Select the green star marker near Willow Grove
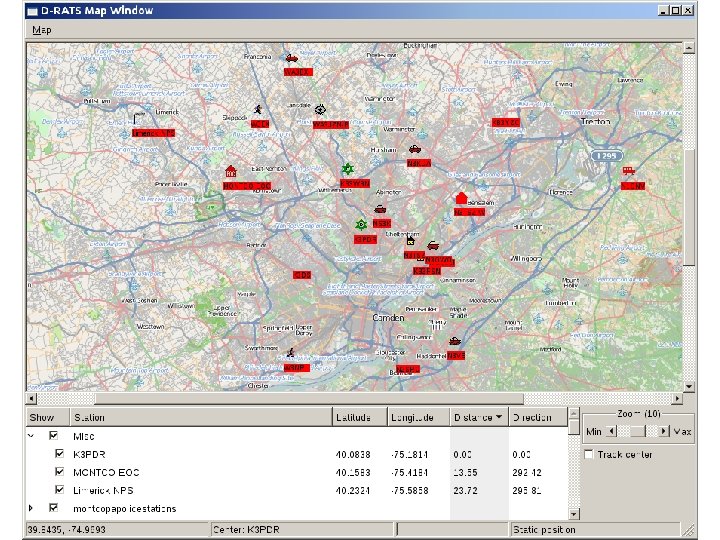The height and width of the screenshot is (540, 720). point(347,169)
